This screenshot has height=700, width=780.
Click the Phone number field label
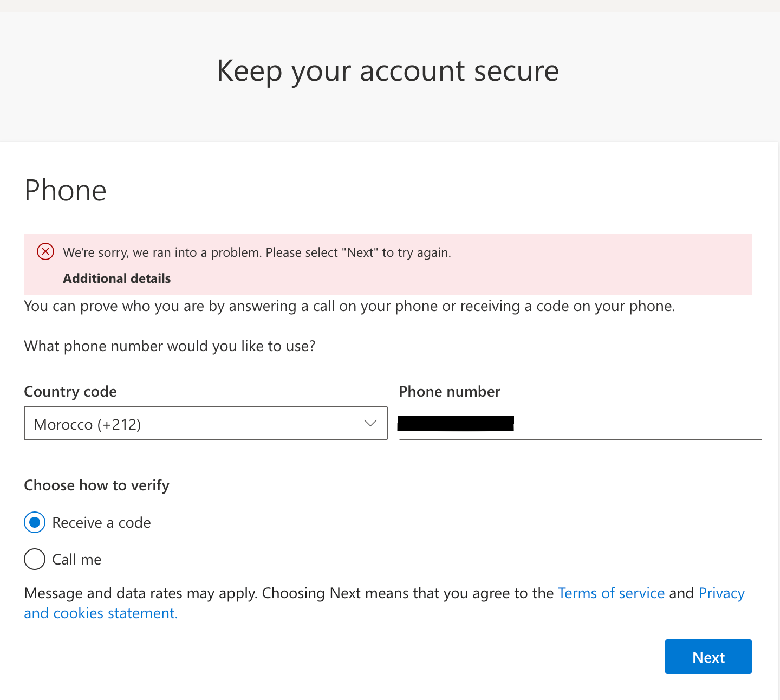[450, 392]
